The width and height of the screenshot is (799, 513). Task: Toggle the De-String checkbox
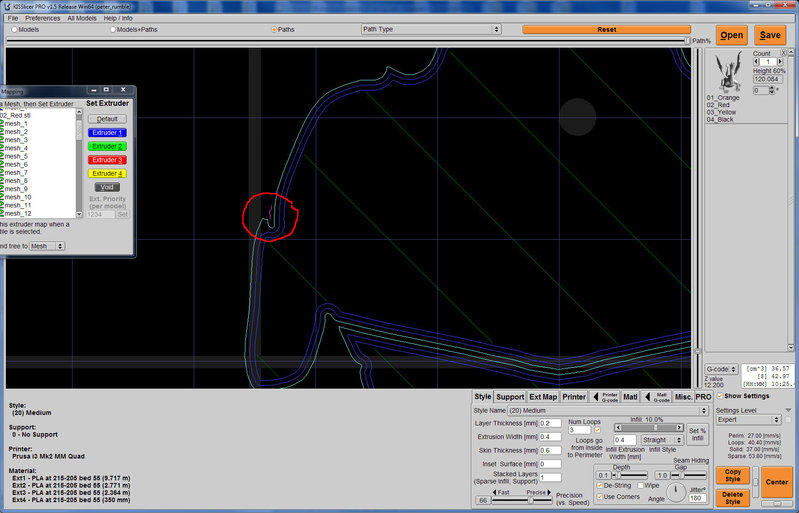(600, 486)
